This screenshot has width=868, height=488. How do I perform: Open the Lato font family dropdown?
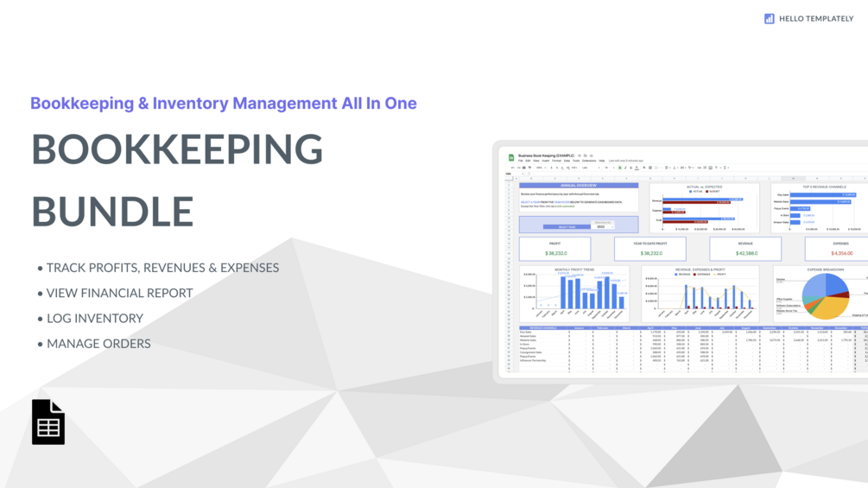point(592,168)
